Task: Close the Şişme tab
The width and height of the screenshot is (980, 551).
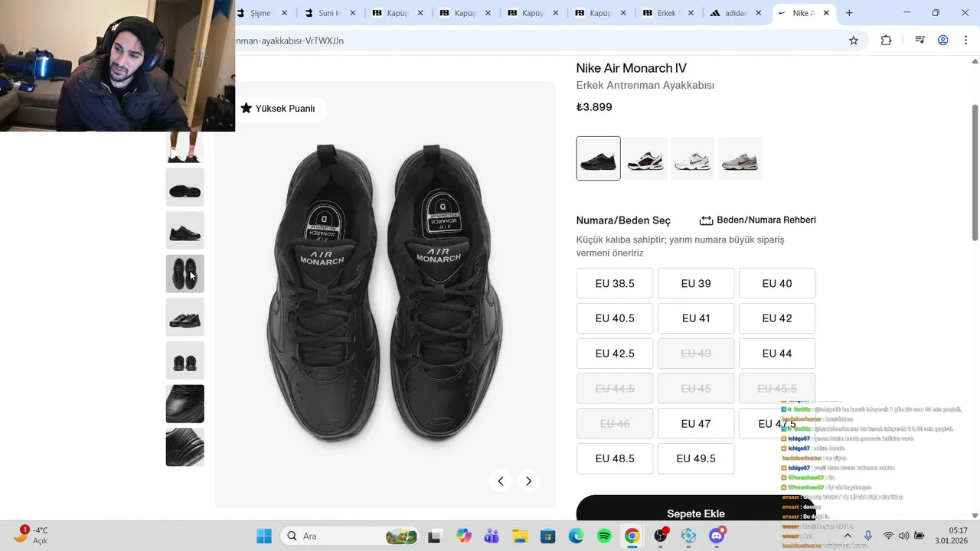Action: pyautogui.click(x=285, y=13)
